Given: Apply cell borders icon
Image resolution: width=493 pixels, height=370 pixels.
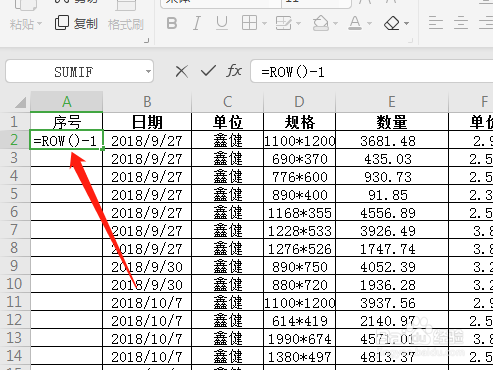Looking at the screenshot, I should click(x=249, y=23).
